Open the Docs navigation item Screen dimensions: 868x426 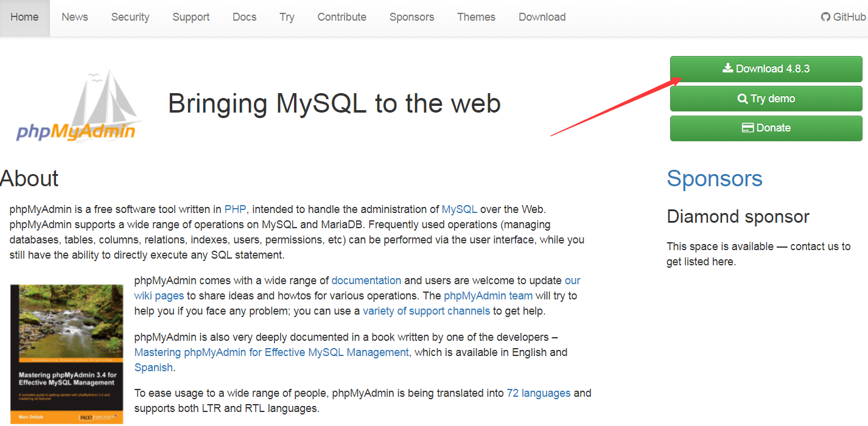click(245, 17)
